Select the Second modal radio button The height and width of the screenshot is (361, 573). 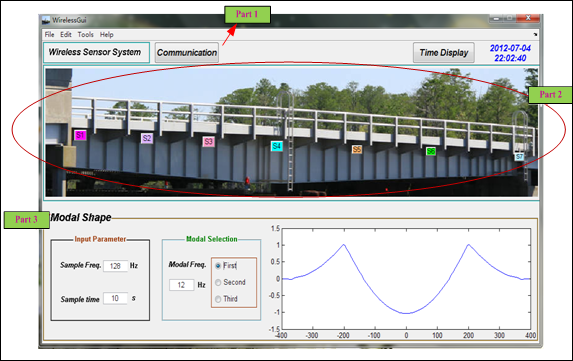[218, 282]
